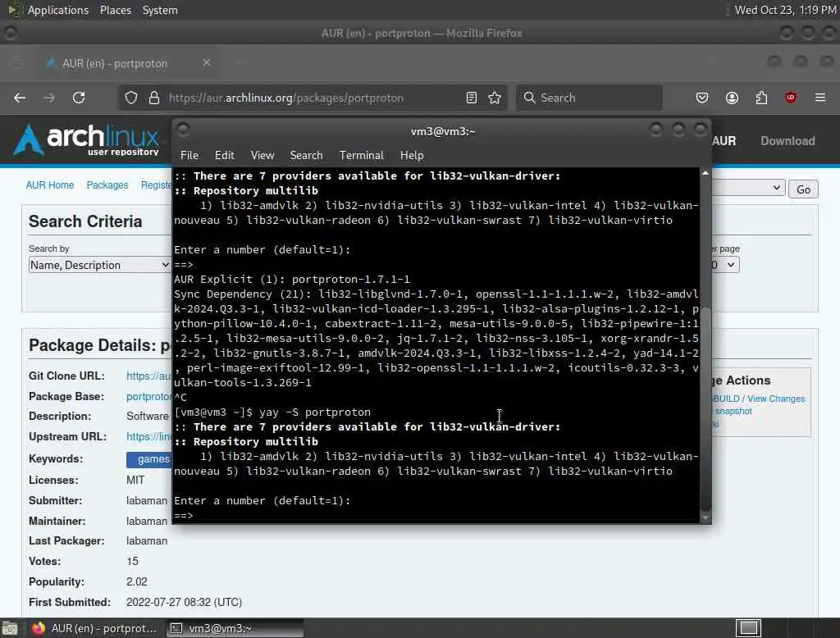The width and height of the screenshot is (840, 638).
Task: Click terminal scrollbar down arrow
Action: [x=705, y=517]
